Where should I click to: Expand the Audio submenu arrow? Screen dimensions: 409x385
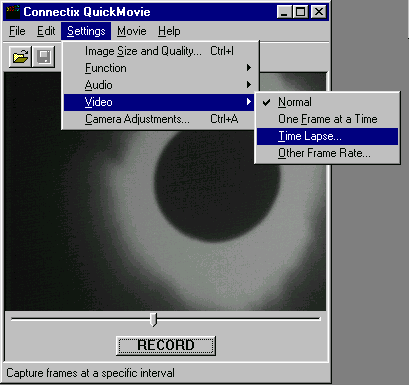249,85
